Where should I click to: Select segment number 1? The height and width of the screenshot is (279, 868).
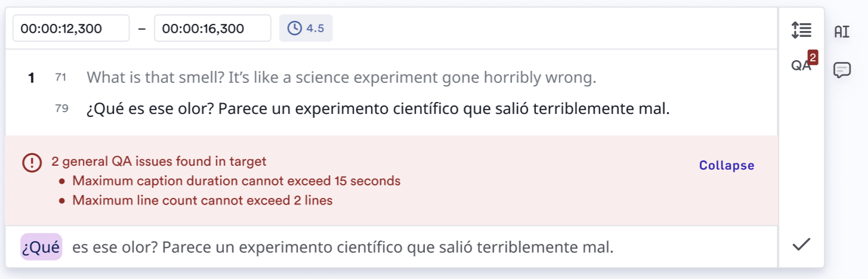[x=32, y=77]
